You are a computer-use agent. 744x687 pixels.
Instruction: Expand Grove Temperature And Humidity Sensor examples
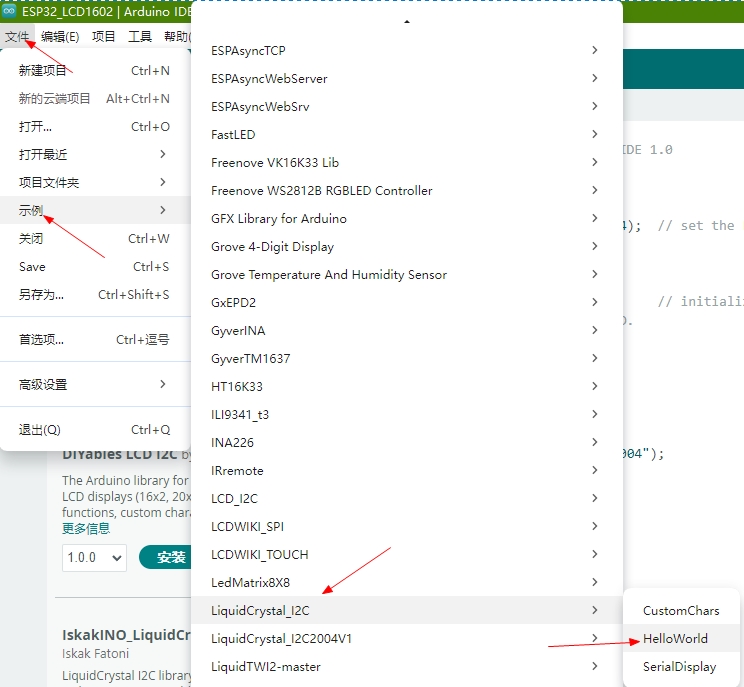click(x=407, y=275)
